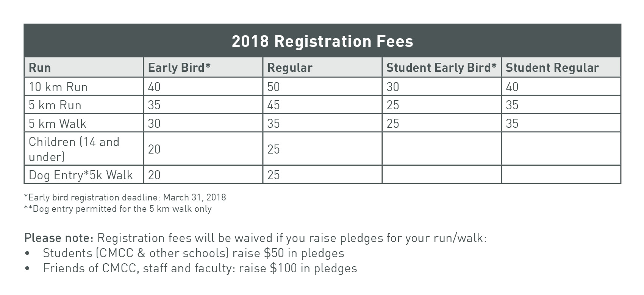Select the 10 km Run student early bird fee 30
The width and height of the screenshot is (644, 295).
393,87
